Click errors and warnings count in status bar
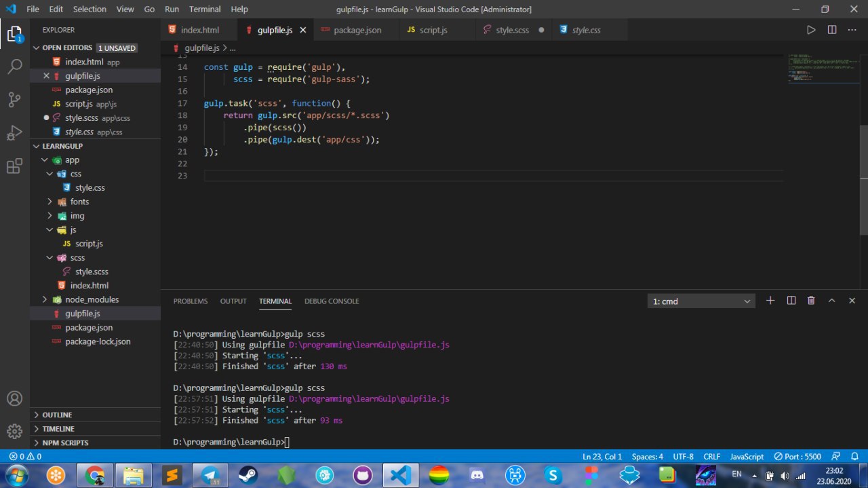868x488 pixels. click(26, 457)
